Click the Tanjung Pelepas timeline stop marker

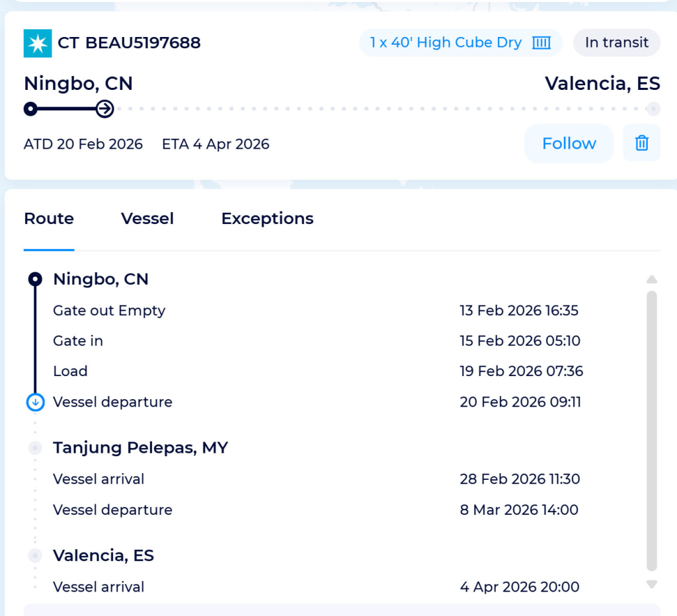(35, 448)
